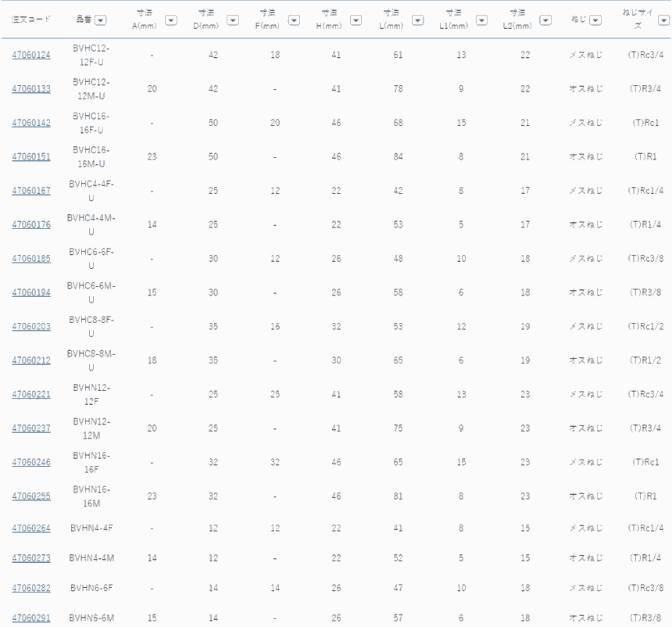Open order code 47060246 link
Image resolution: width=672 pixels, height=627 pixels.
[31, 463]
